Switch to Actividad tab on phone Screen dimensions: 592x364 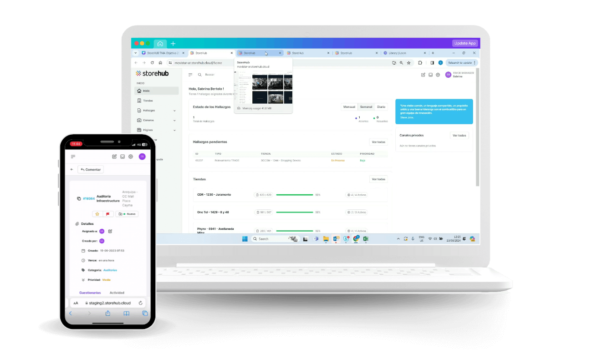[x=117, y=293]
